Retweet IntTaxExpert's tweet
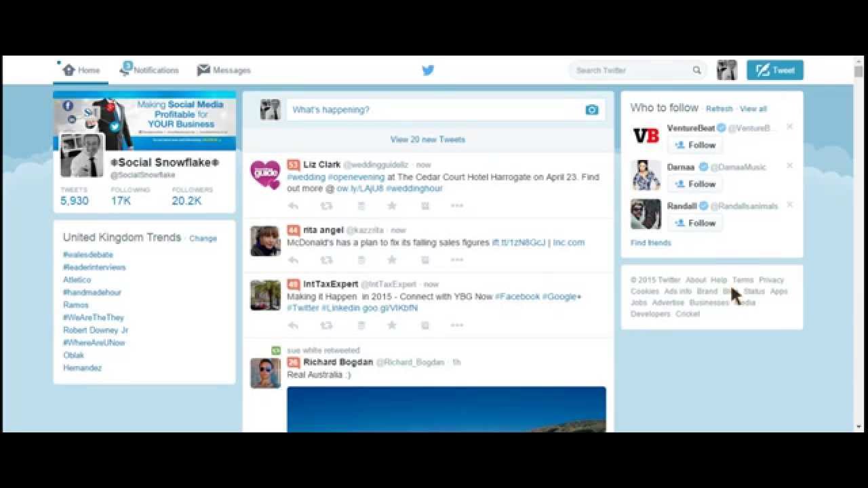Screen dimensions: 868x488 click(x=326, y=325)
